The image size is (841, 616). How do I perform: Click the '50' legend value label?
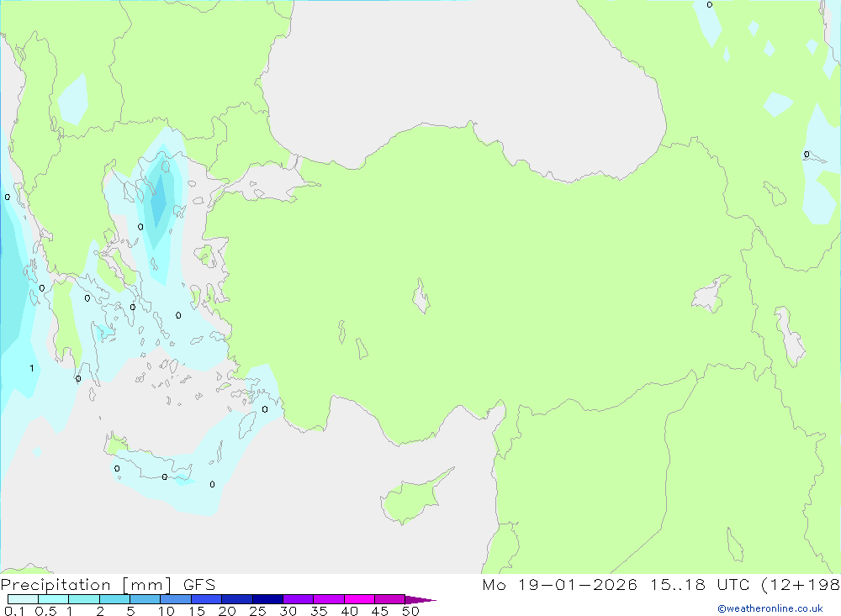[x=411, y=611]
